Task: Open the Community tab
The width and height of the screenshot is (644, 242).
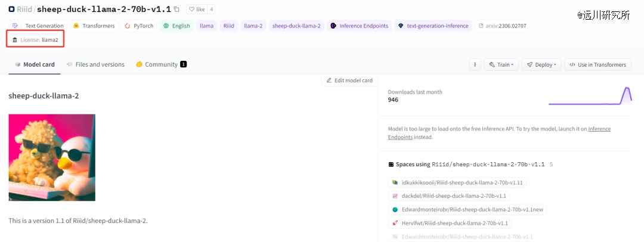Action: coord(161,64)
